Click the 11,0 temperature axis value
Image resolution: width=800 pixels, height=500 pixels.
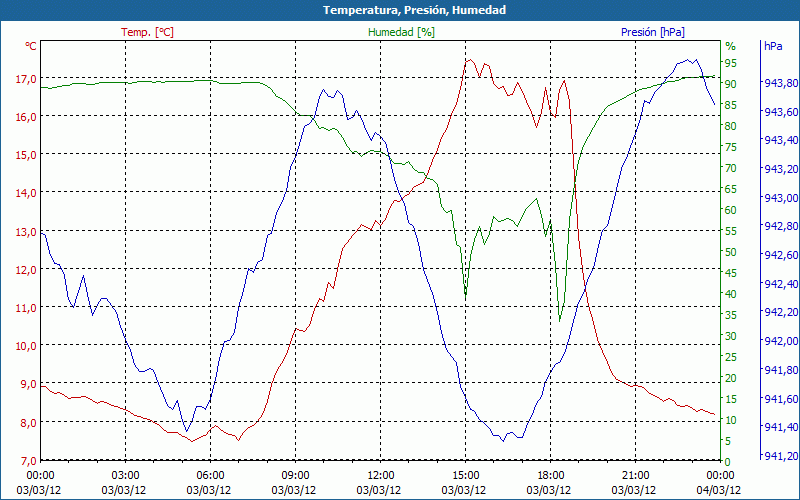(x=27, y=308)
